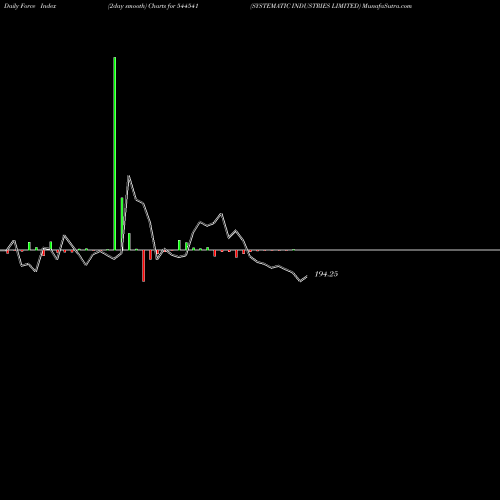Click the '(SYSTEMATIC INDUSTRIES LIMITED)' text
Screen dimensions: 500x500
[305, 6]
